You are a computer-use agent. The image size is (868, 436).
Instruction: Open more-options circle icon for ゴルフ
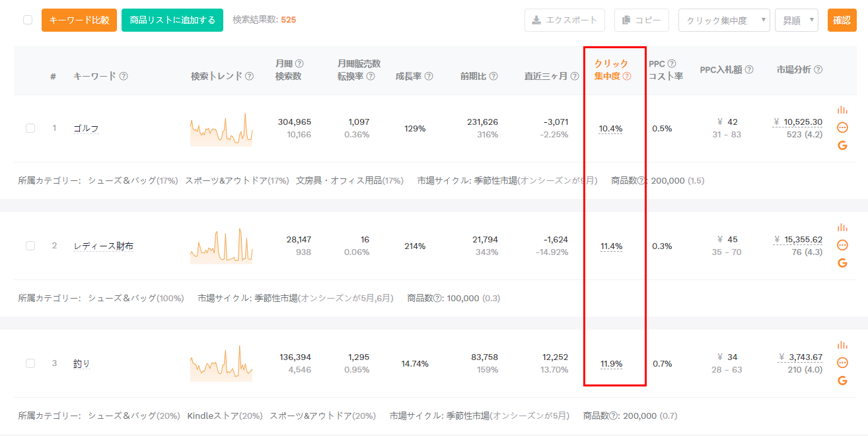842,127
